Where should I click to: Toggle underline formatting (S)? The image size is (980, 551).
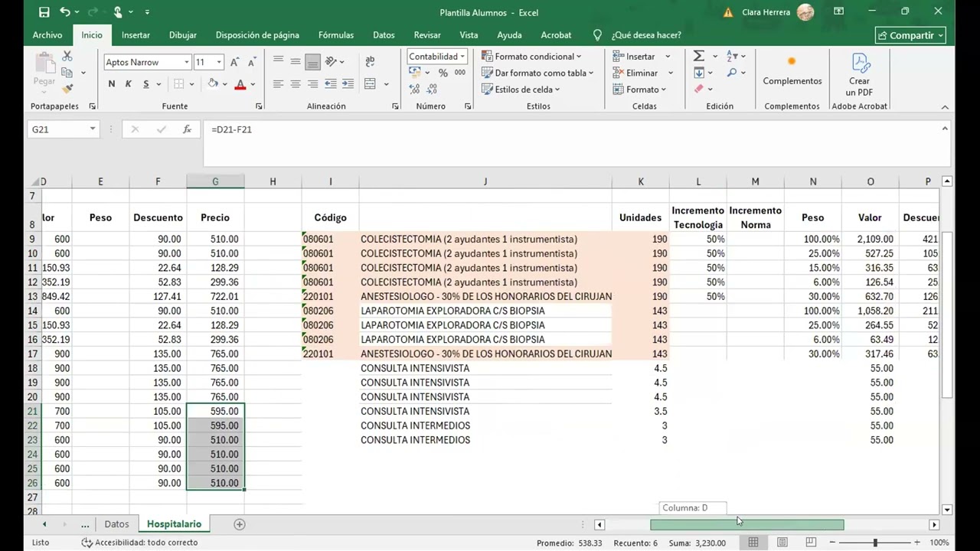point(145,84)
